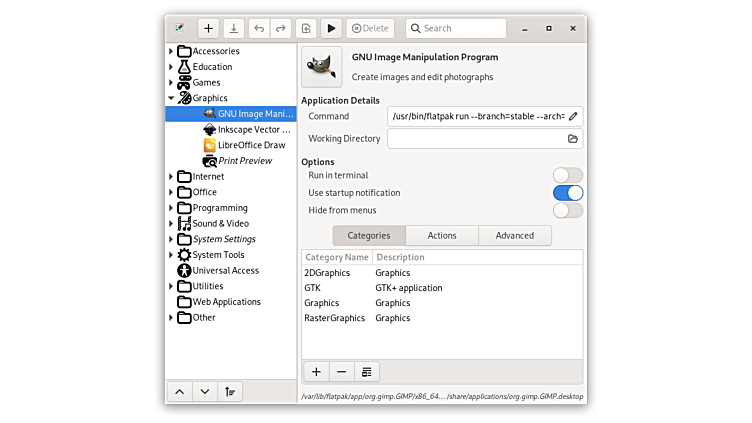Move selected item down in menu
752x423 pixels.
pyautogui.click(x=204, y=392)
